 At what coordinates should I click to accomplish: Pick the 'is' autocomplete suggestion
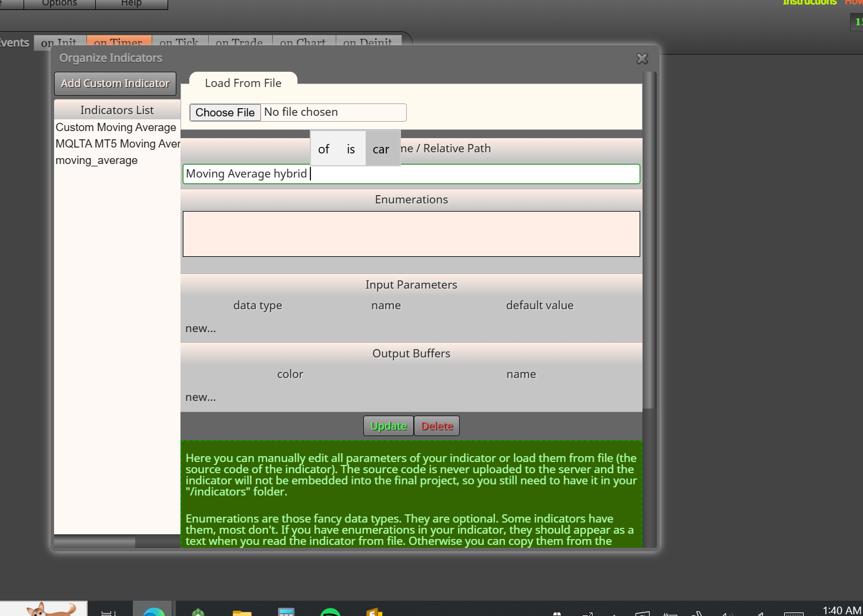click(351, 149)
